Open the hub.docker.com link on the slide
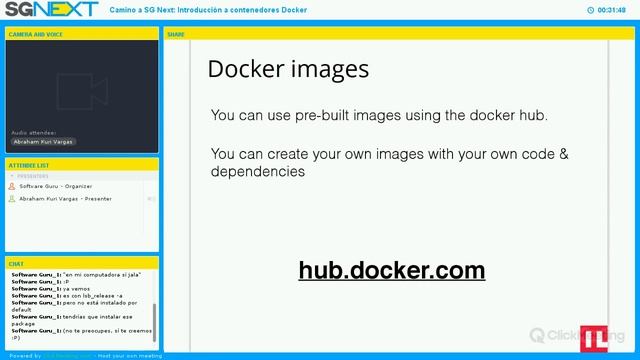This screenshot has height=360, width=640. coord(392,270)
